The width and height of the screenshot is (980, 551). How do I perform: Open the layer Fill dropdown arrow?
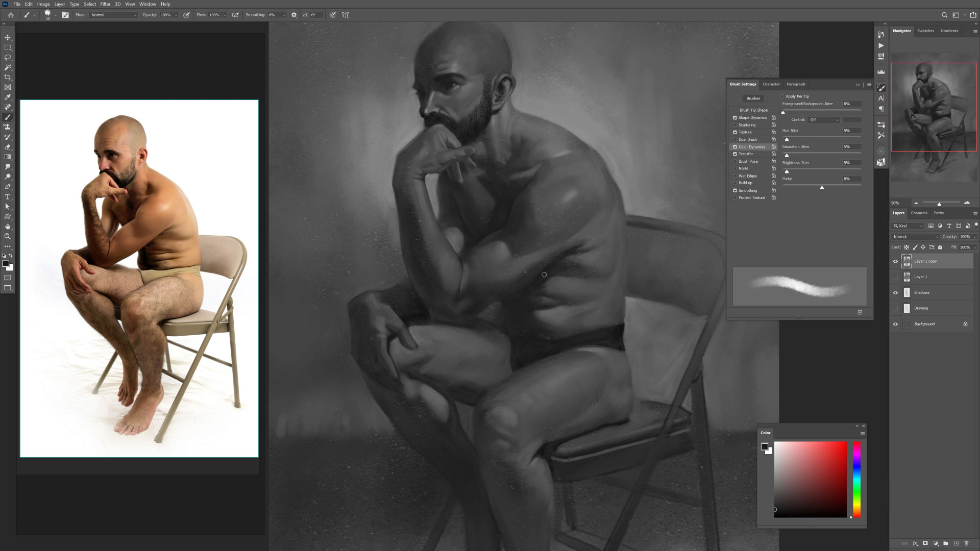[x=974, y=247]
